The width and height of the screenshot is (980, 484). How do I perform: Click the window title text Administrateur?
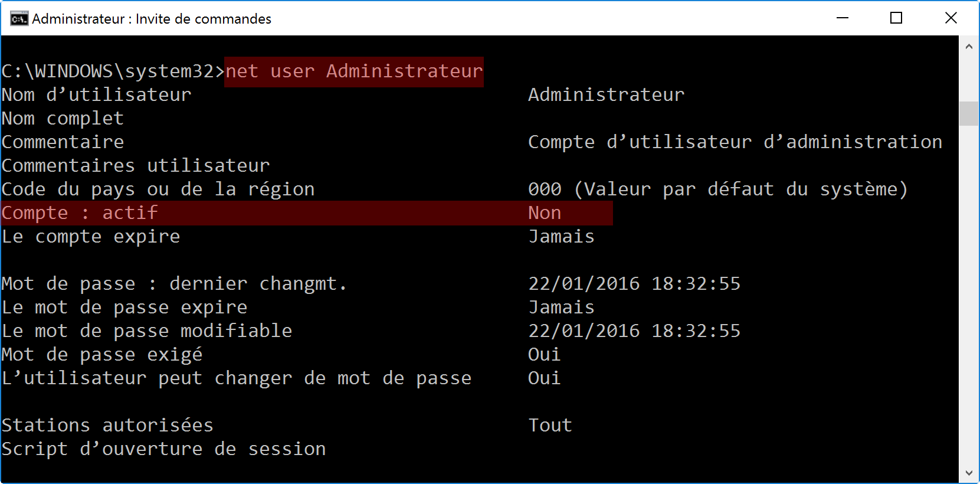78,19
